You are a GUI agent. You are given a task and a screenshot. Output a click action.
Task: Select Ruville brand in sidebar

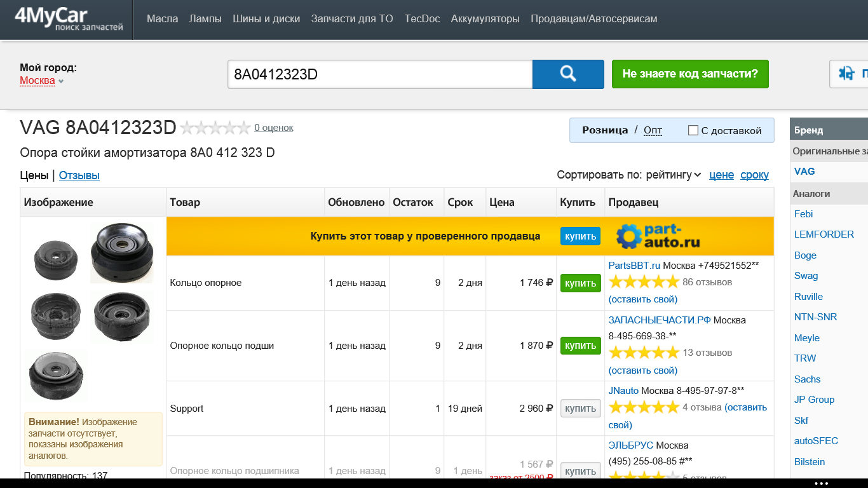click(x=808, y=297)
